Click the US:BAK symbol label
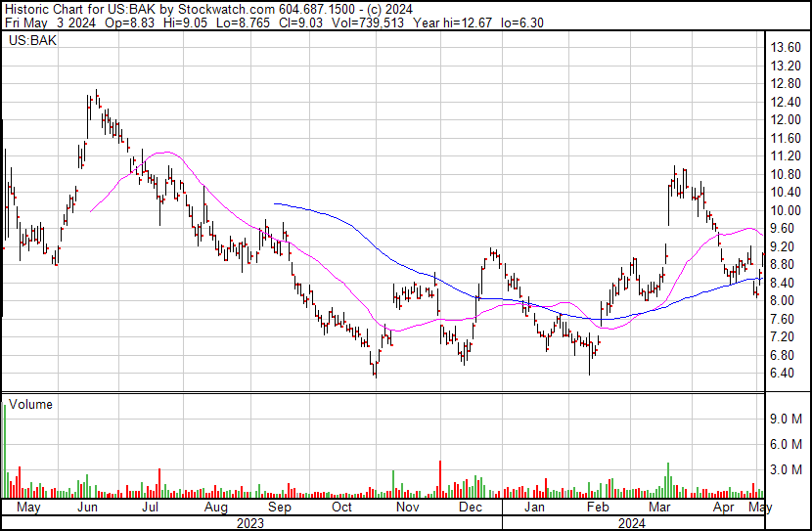812x531 pixels. tap(32, 40)
